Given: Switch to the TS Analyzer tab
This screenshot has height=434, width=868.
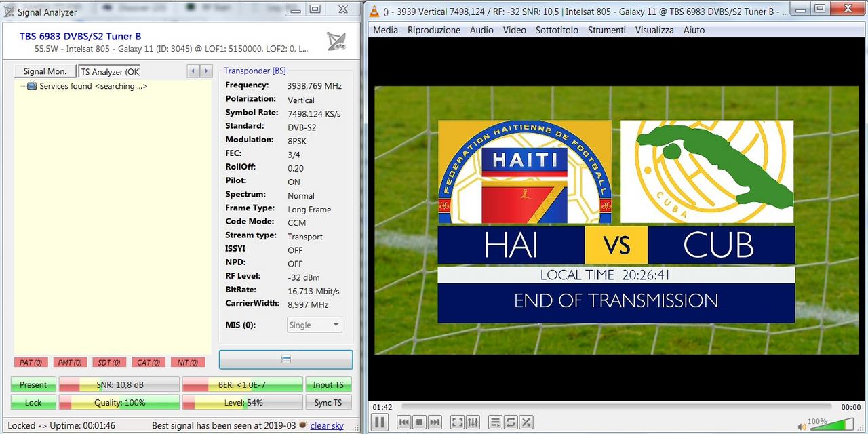Looking at the screenshot, I should click(110, 71).
